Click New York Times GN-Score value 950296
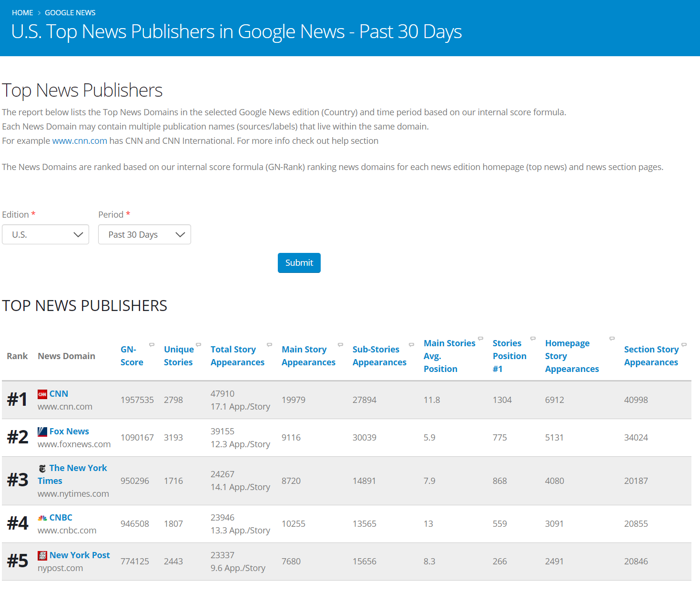The width and height of the screenshot is (700, 592). pos(135,481)
